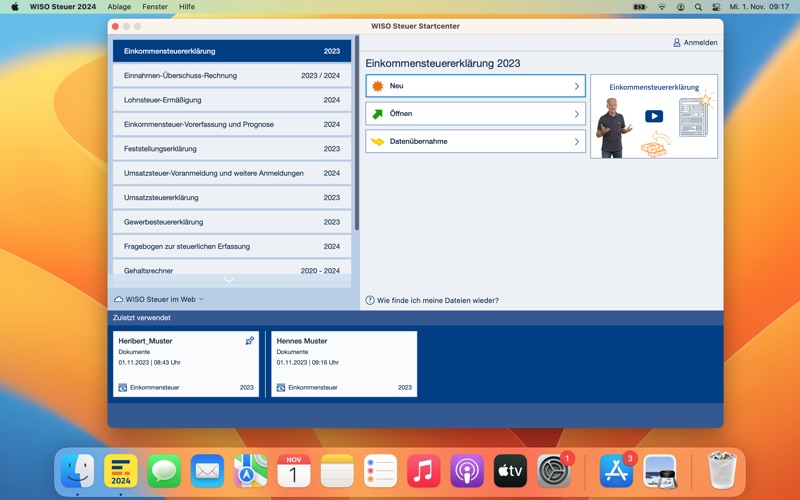
Task: Select Einnahmen-Überschuss-Rechnung entry
Action: point(232,76)
